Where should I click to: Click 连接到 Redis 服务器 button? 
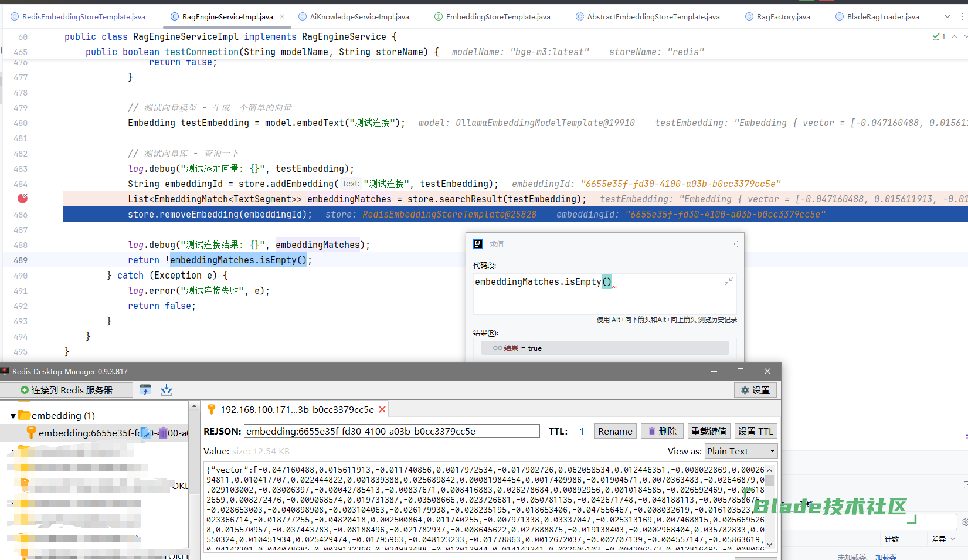[66, 390]
